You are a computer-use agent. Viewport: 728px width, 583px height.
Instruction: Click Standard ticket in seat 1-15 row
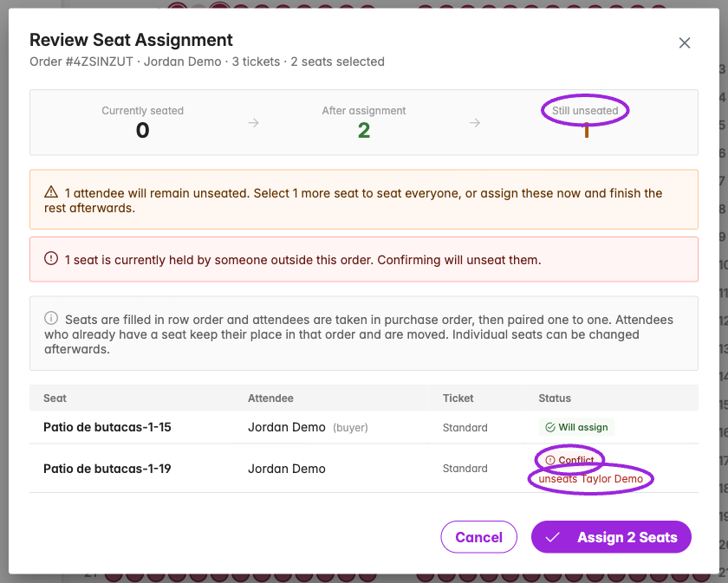click(x=465, y=427)
